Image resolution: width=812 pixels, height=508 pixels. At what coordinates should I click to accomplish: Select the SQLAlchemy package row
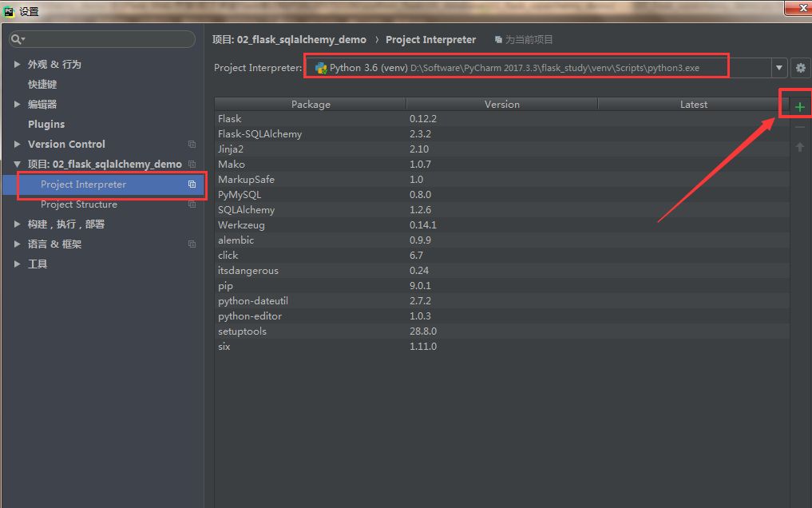tap(501, 210)
